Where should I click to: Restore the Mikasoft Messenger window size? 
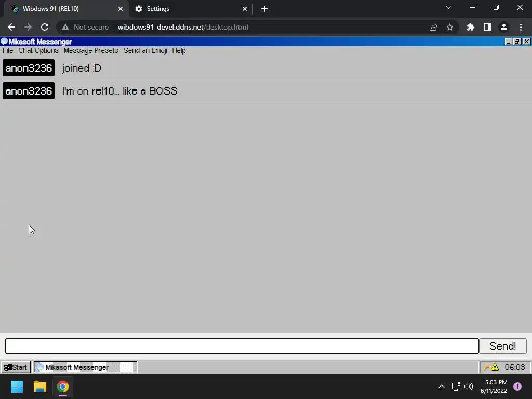[517, 42]
